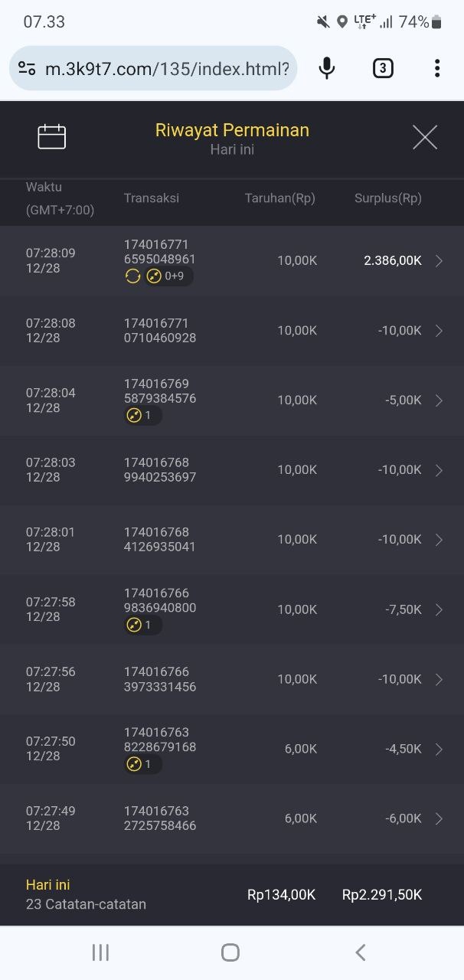
Task: Tap the free spin icon on 07:28:09 row
Action: tap(133, 276)
